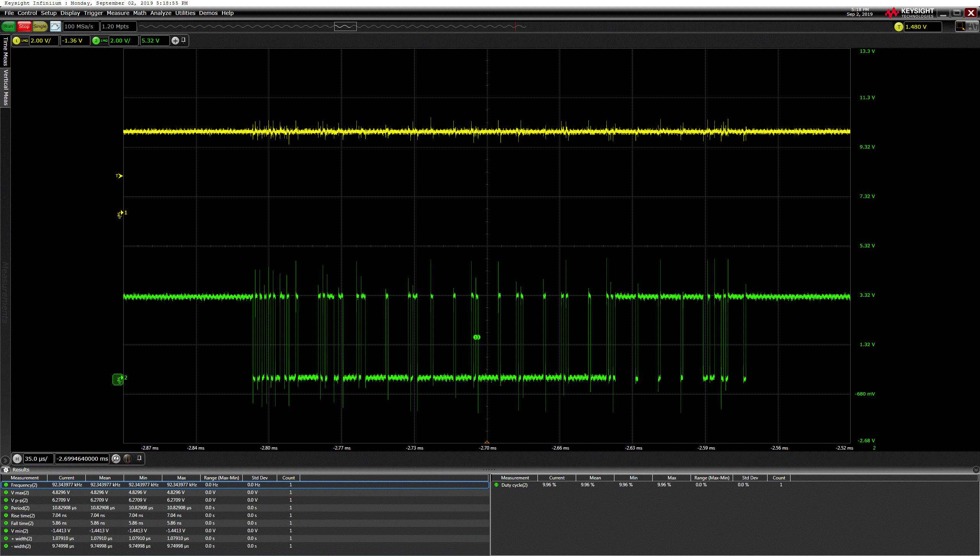Click the yellow T trigger button
980x556 pixels.
click(x=898, y=27)
